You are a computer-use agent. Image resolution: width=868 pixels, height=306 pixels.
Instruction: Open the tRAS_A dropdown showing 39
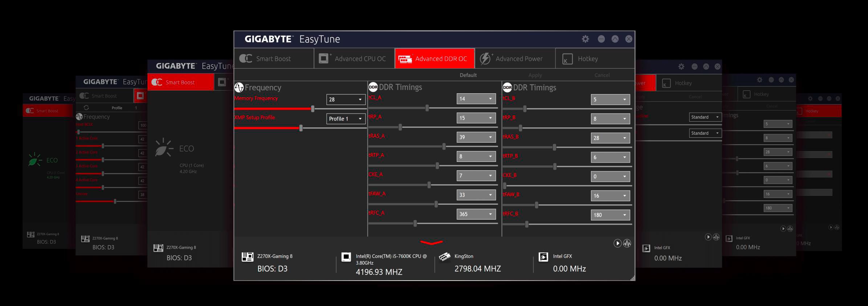point(476,137)
